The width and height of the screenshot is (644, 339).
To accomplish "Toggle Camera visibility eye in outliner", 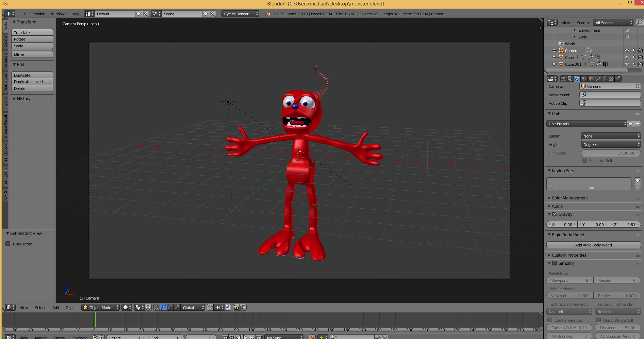I will tap(627, 50).
